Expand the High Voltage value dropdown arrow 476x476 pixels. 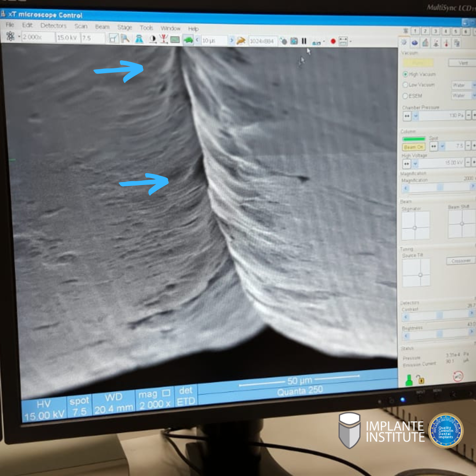coord(416,164)
